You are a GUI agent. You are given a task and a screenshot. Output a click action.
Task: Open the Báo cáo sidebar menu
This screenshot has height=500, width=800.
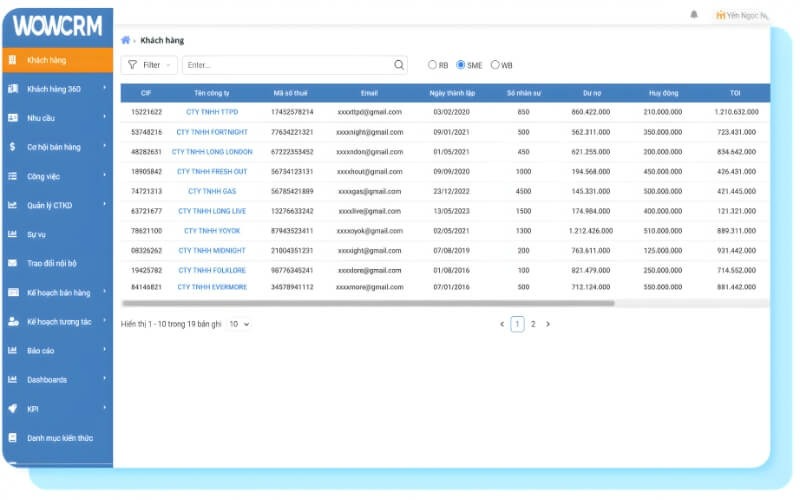41,351
